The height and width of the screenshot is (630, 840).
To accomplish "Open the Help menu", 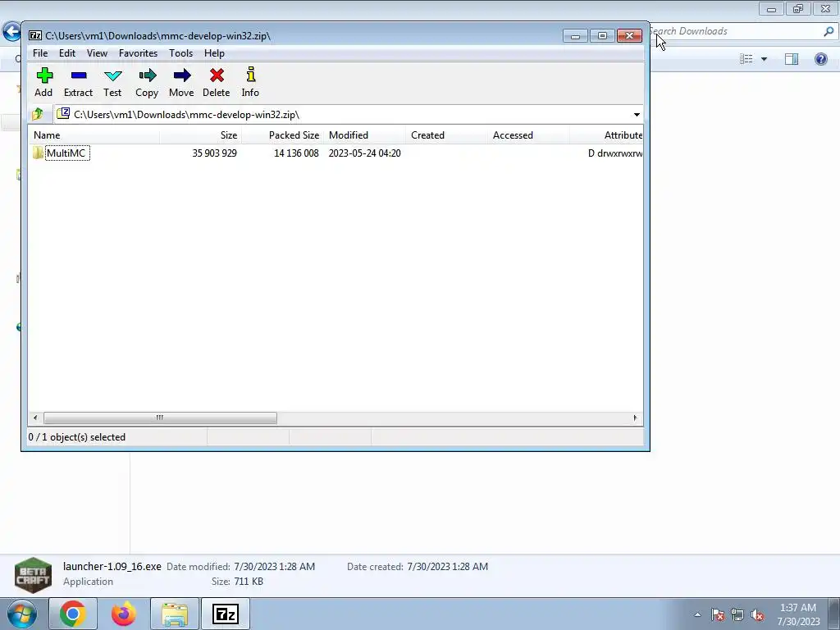I will pos(214,53).
